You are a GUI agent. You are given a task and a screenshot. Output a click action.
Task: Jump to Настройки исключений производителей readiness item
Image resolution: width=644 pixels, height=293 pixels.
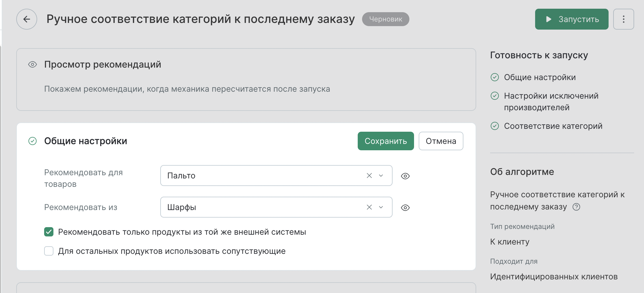click(x=551, y=102)
